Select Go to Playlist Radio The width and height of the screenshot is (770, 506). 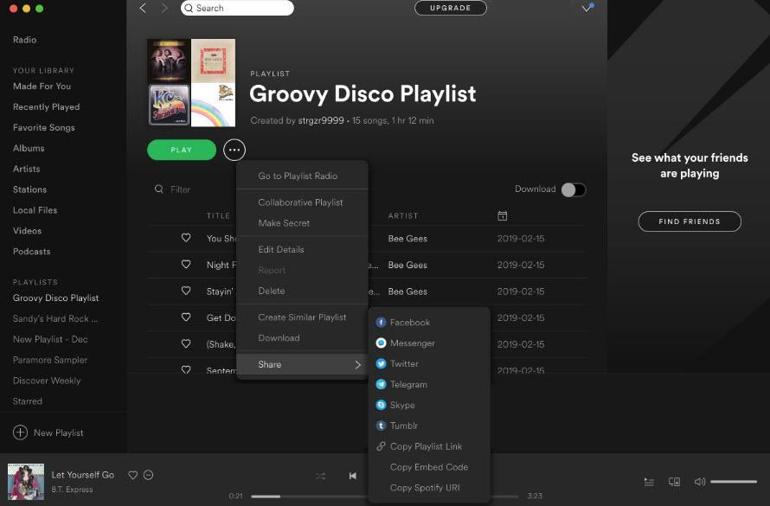click(298, 176)
